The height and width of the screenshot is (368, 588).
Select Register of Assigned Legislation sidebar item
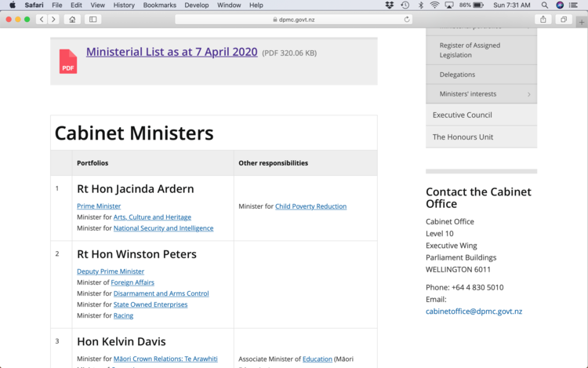pos(481,50)
